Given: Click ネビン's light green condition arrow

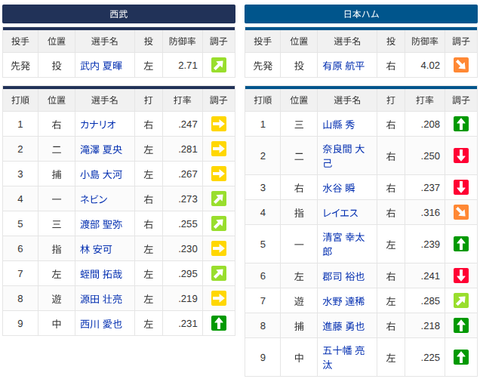Looking at the screenshot, I should pyautogui.click(x=219, y=199).
